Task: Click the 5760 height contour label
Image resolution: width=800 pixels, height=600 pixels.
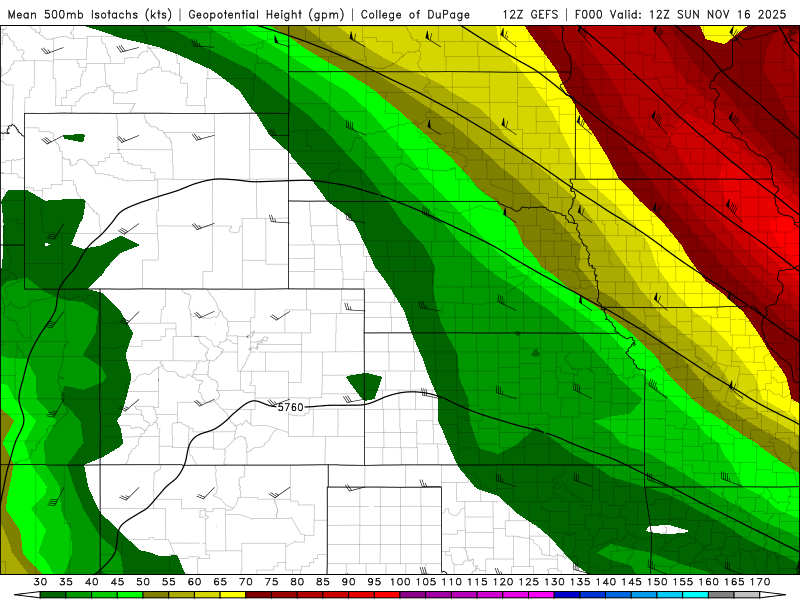Action: [x=290, y=407]
